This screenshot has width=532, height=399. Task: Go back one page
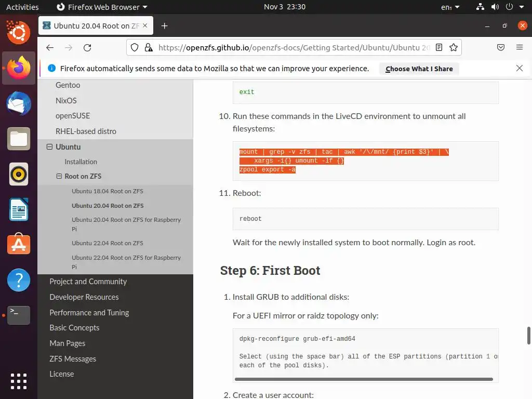pos(50,47)
